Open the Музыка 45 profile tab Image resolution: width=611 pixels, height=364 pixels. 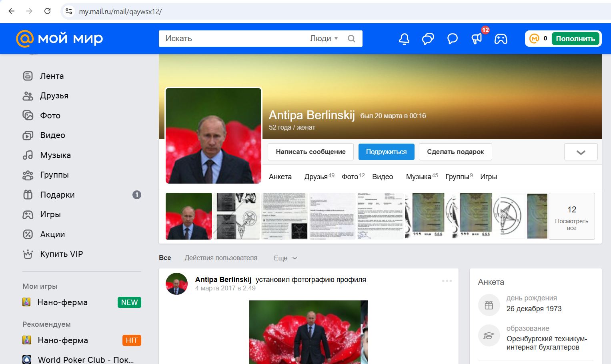pyautogui.click(x=422, y=177)
